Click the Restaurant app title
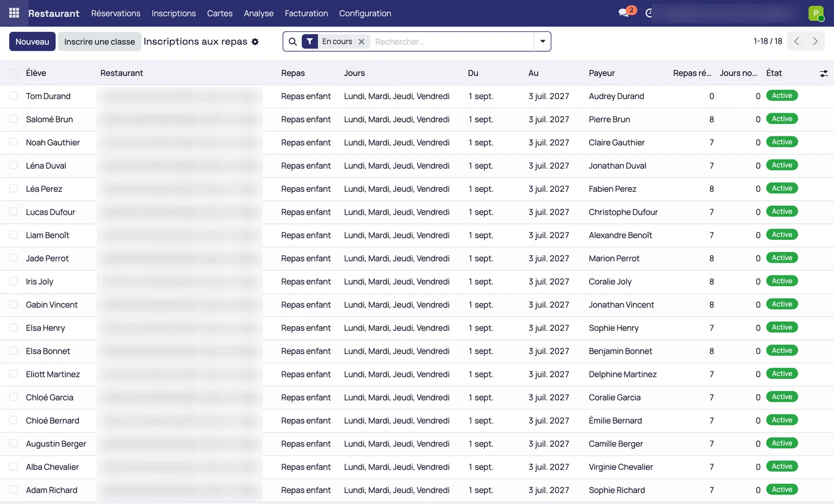The width and height of the screenshot is (834, 504). (x=54, y=13)
